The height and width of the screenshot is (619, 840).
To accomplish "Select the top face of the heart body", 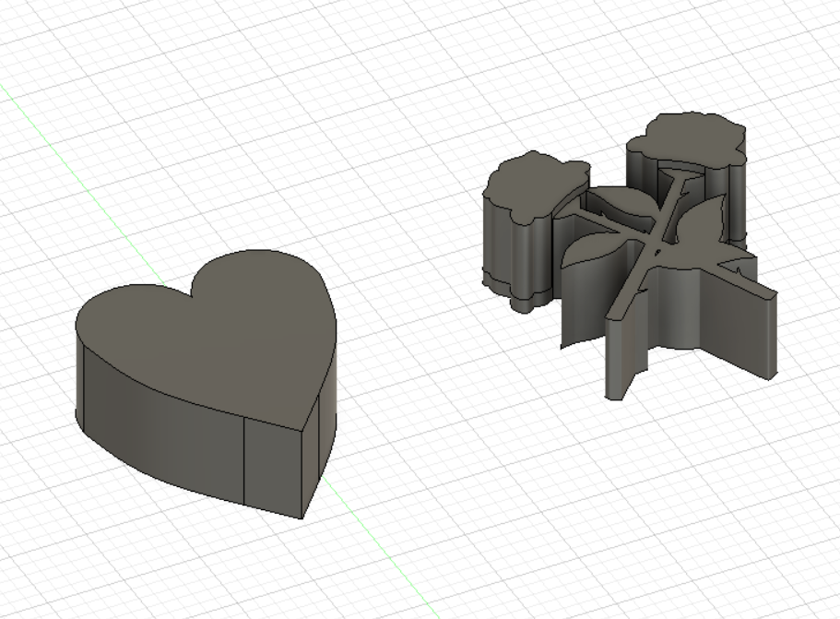I will pos(214,332).
